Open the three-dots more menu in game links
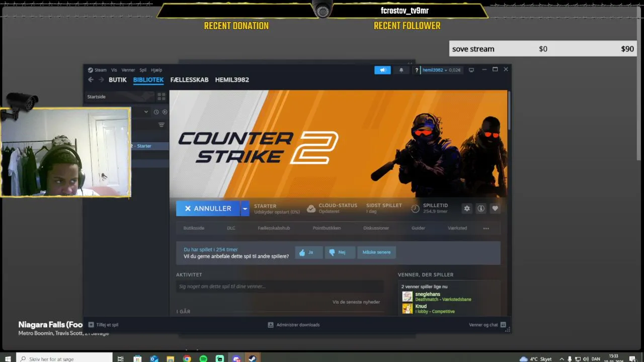The width and height of the screenshot is (644, 362). click(x=486, y=228)
